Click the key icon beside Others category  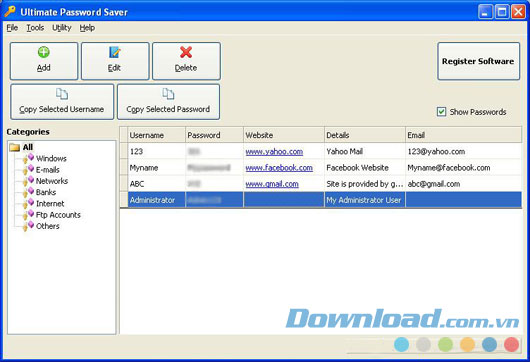[28, 226]
